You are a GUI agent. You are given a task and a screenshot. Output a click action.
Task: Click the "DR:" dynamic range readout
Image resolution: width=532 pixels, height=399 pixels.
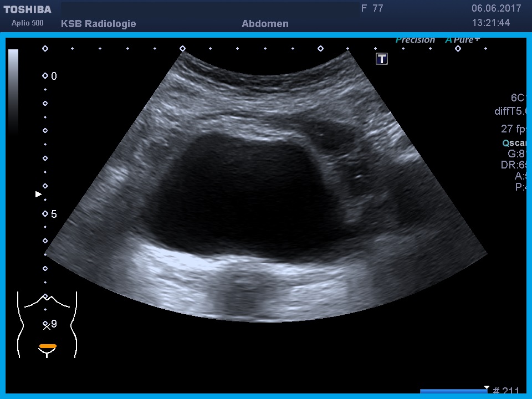(x=514, y=165)
